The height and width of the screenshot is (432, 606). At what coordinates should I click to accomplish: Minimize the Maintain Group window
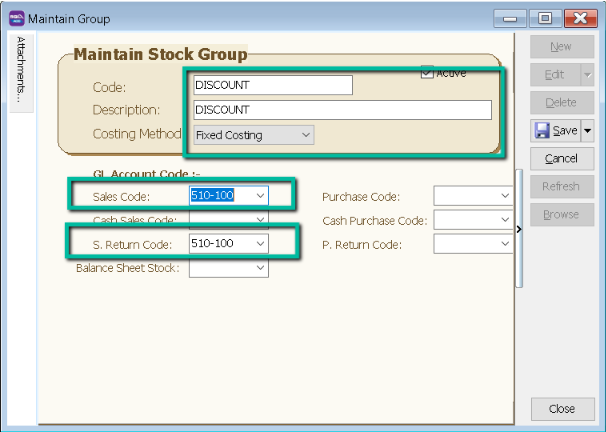tap(514, 18)
